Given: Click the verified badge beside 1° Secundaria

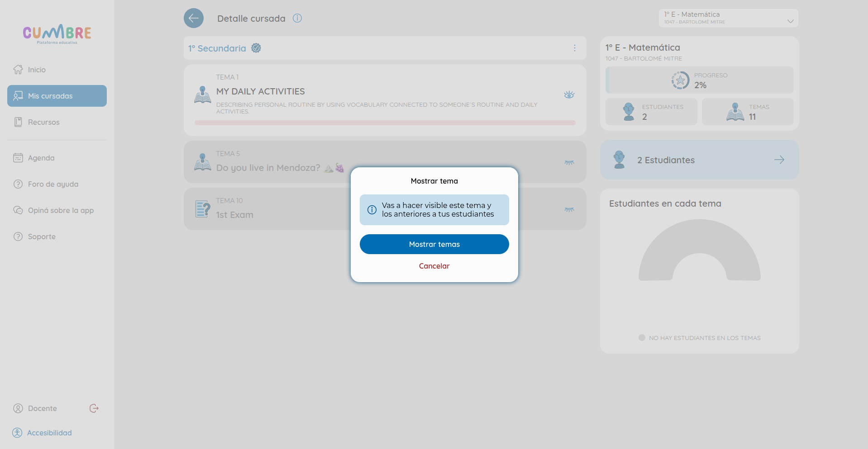Looking at the screenshot, I should (x=256, y=48).
